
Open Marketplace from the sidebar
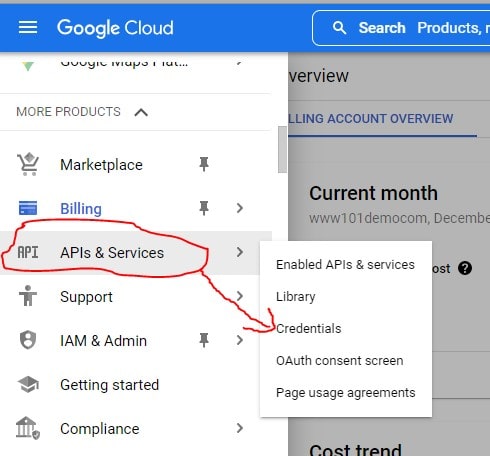pos(101,165)
